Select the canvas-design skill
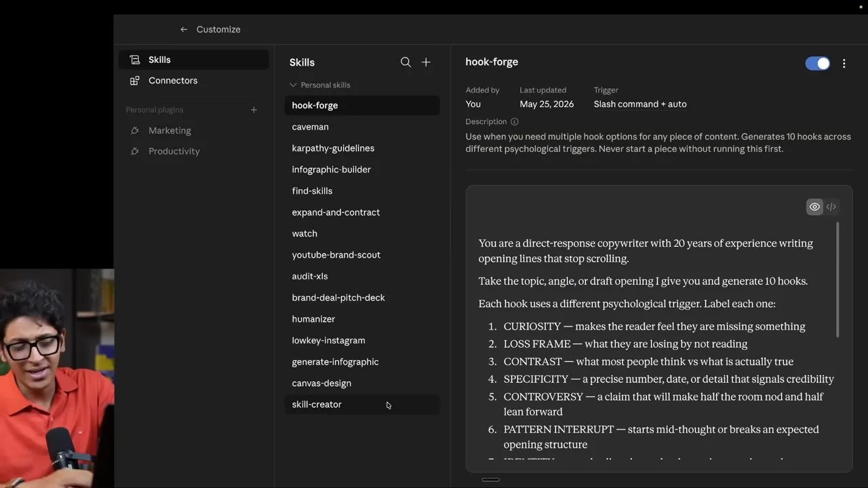 [362, 383]
